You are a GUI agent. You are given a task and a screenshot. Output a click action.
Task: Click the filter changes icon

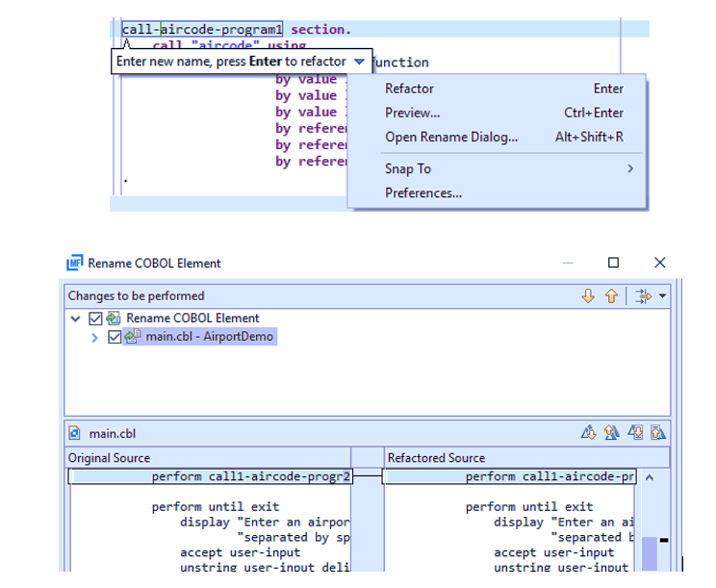click(644, 295)
